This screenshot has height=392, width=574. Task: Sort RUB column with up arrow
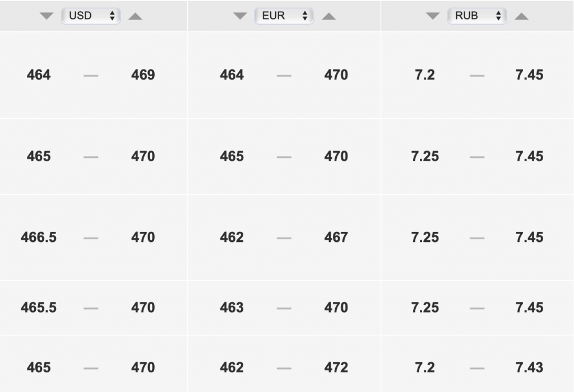click(x=521, y=16)
